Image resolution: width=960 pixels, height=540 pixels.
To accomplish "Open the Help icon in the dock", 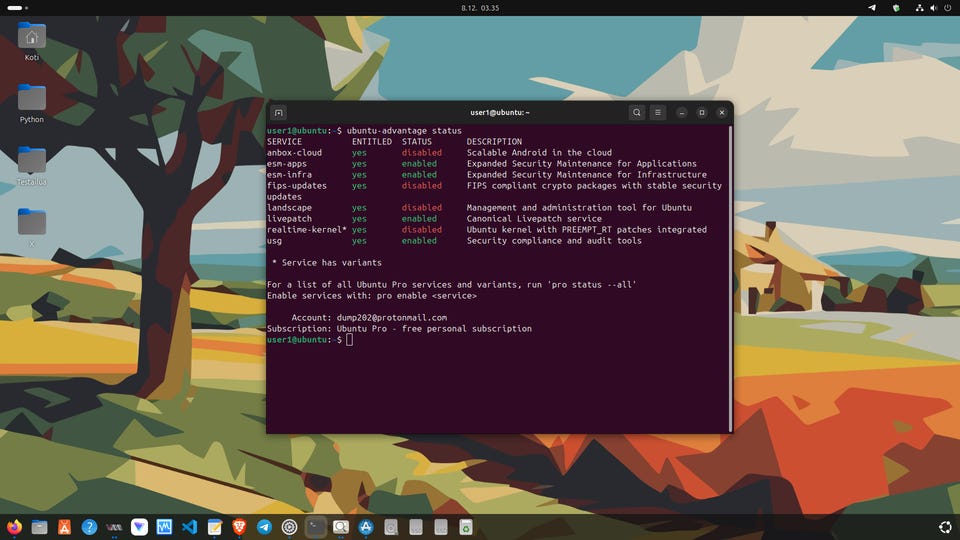I will (x=89, y=526).
